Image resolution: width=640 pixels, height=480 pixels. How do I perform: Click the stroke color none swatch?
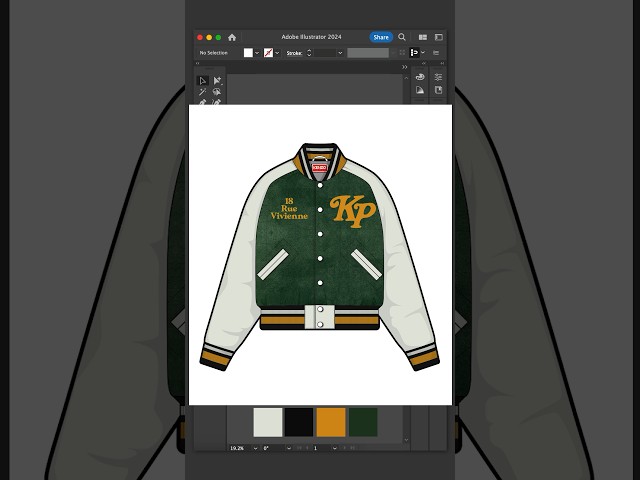268,53
